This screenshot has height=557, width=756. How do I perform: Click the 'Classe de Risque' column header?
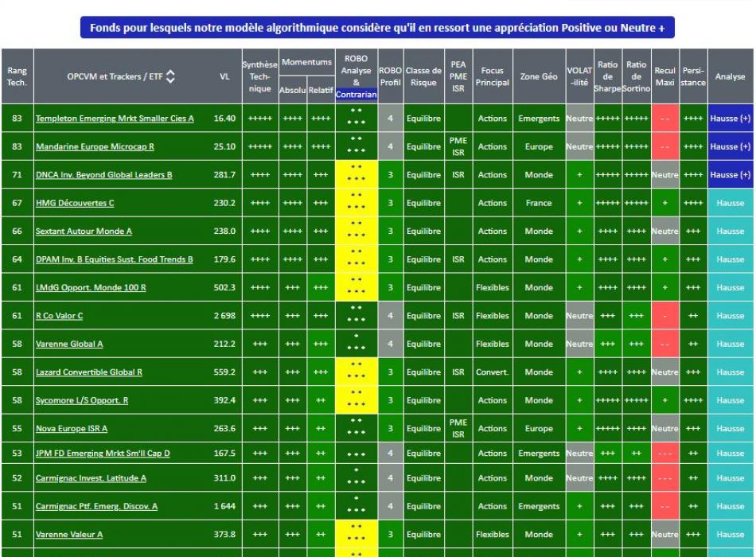point(424,76)
